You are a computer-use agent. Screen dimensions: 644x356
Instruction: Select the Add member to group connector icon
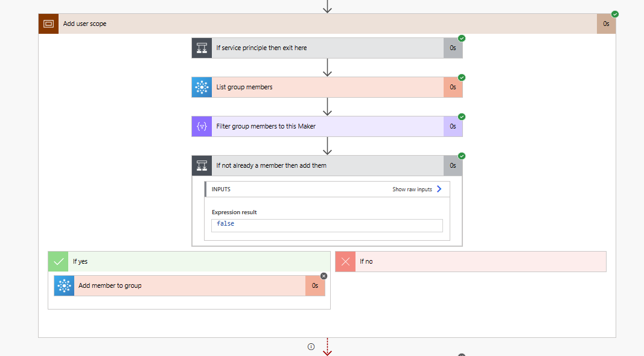click(x=63, y=285)
